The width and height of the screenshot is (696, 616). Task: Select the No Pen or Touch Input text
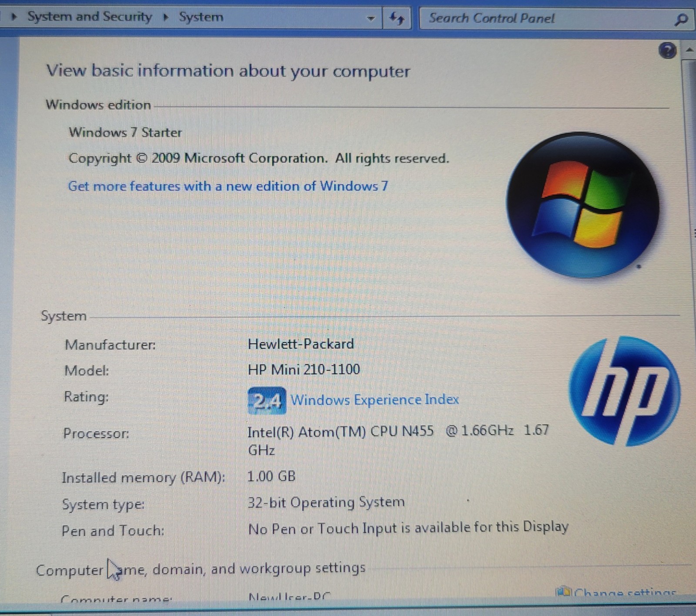click(408, 528)
